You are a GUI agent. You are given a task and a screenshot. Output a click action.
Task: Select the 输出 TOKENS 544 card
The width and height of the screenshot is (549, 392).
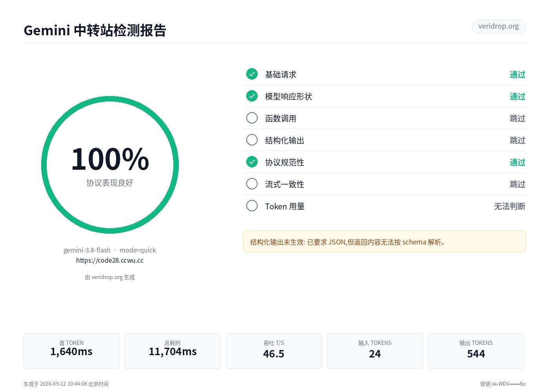[x=476, y=351]
